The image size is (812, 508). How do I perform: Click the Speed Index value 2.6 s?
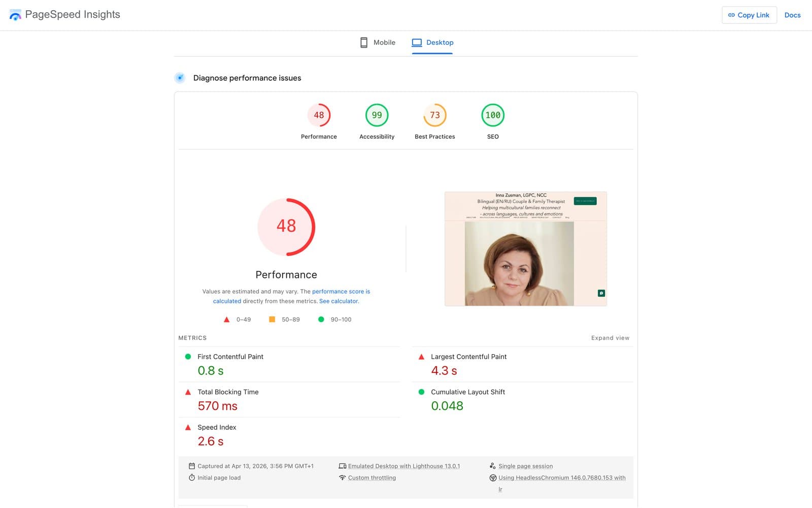[x=211, y=441]
